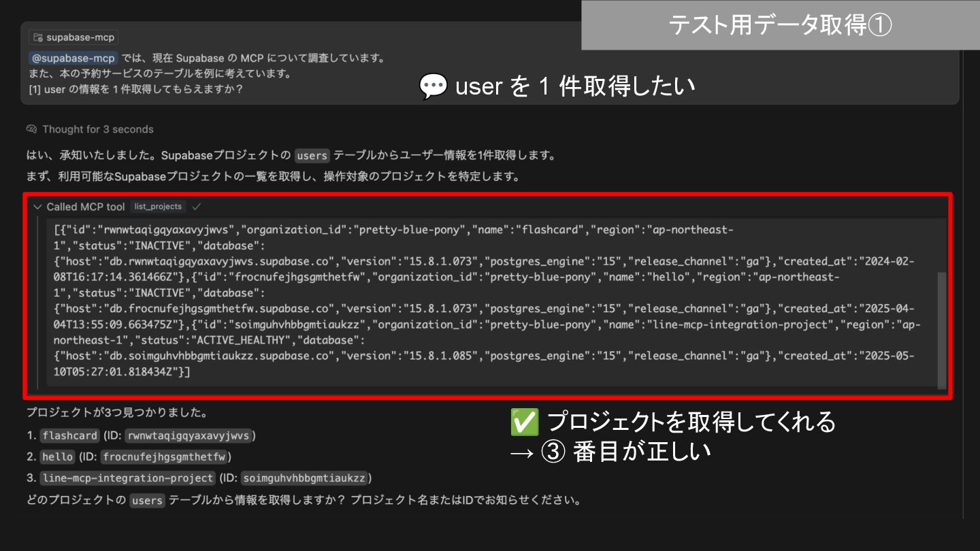Screen dimensions: 980x551
Task: Click the ID soimguhvhbbgmtiaukzz in the list
Action: coord(304,478)
